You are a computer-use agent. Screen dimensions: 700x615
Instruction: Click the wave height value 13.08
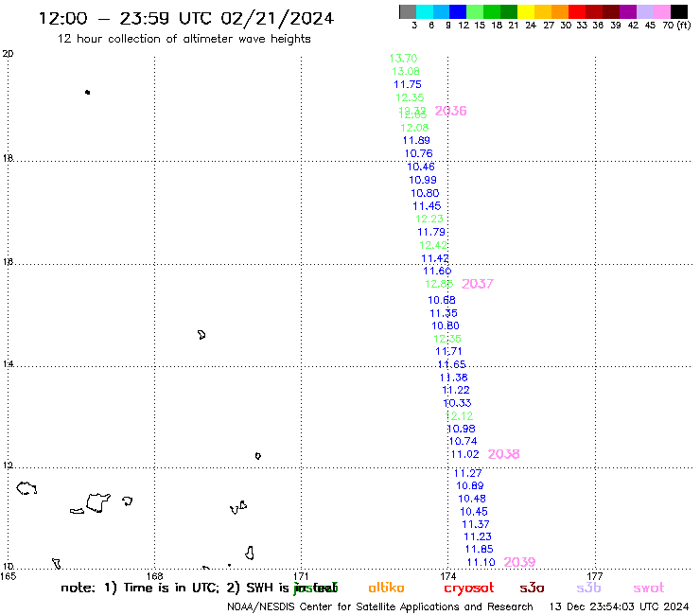coord(406,72)
